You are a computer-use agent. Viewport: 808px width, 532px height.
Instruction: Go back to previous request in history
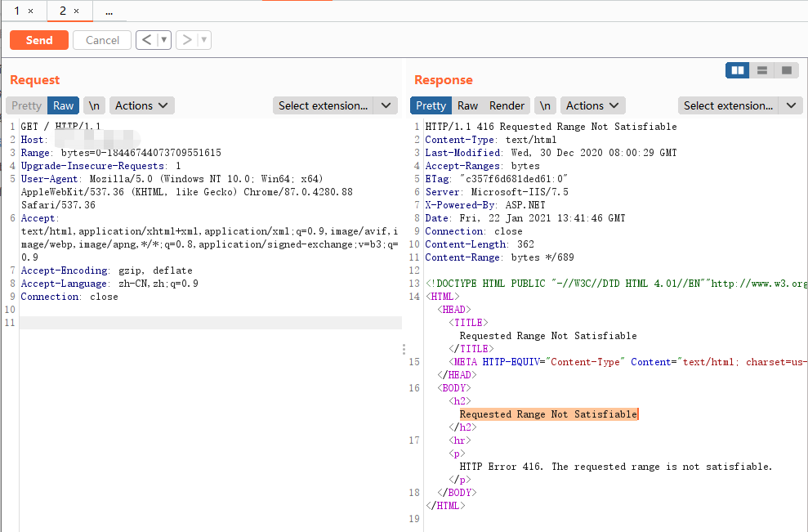(x=145, y=40)
